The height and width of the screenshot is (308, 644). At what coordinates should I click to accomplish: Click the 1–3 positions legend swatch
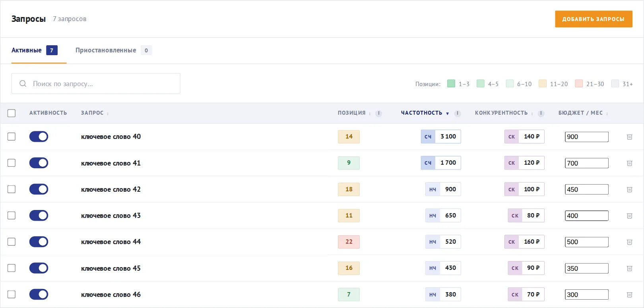[x=451, y=83]
